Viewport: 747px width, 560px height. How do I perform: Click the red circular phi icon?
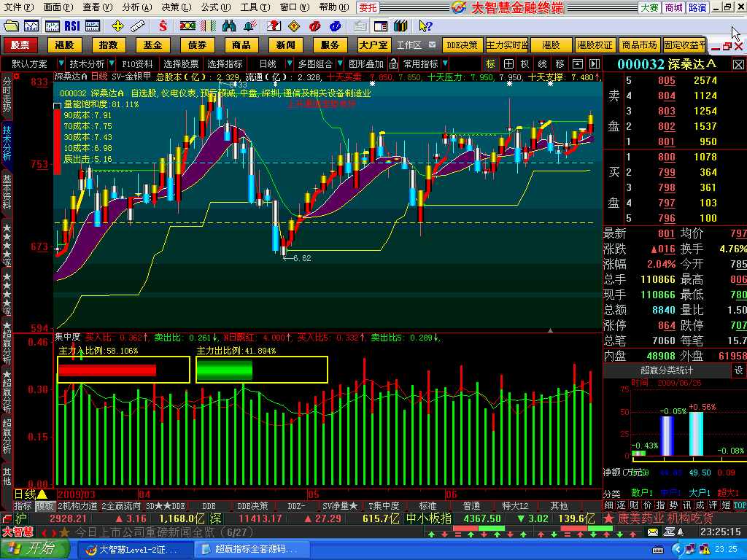click(315, 26)
